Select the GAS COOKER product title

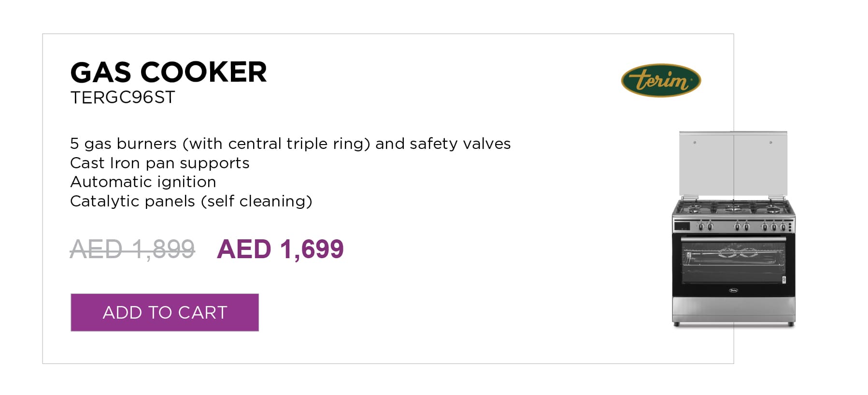click(x=169, y=73)
